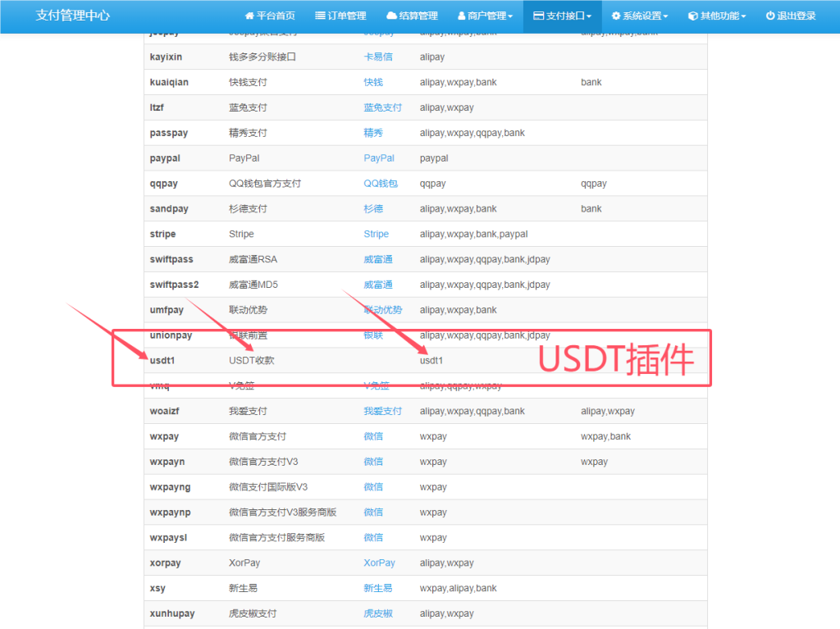The width and height of the screenshot is (840, 629).
Task: Click the power icon beside 退出登录
Action: coord(769,16)
